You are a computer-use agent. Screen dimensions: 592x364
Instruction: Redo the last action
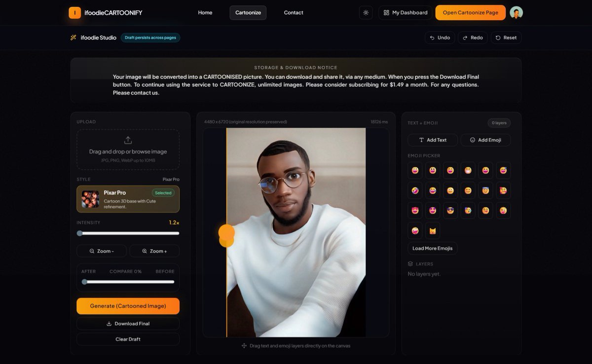(473, 37)
